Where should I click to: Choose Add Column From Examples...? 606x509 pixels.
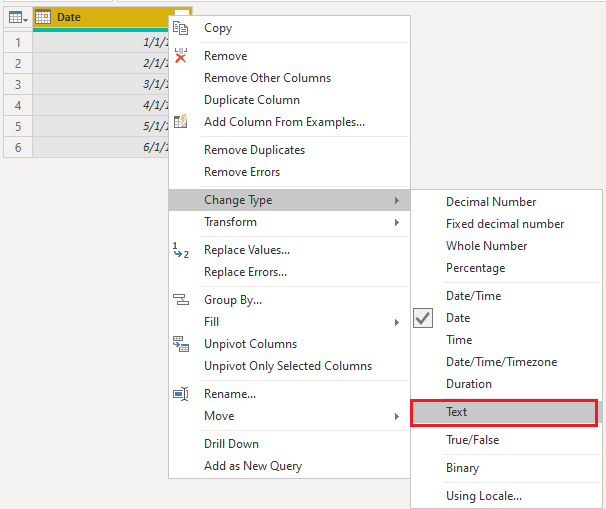tap(289, 122)
